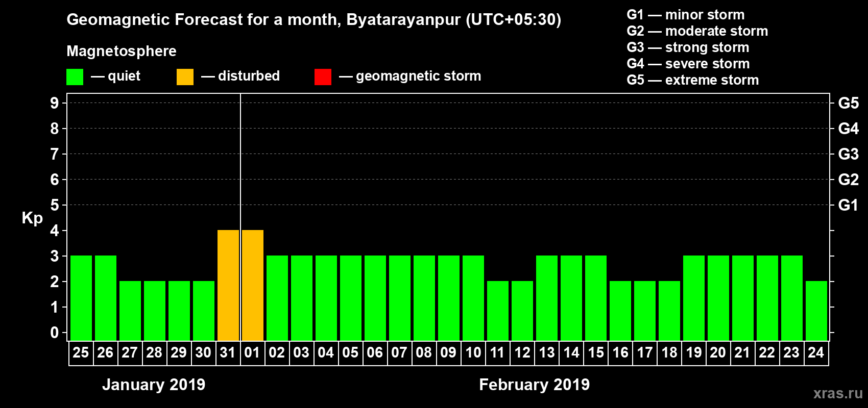
Task: Click the '— quiet' legend text
Action: pyautogui.click(x=115, y=76)
